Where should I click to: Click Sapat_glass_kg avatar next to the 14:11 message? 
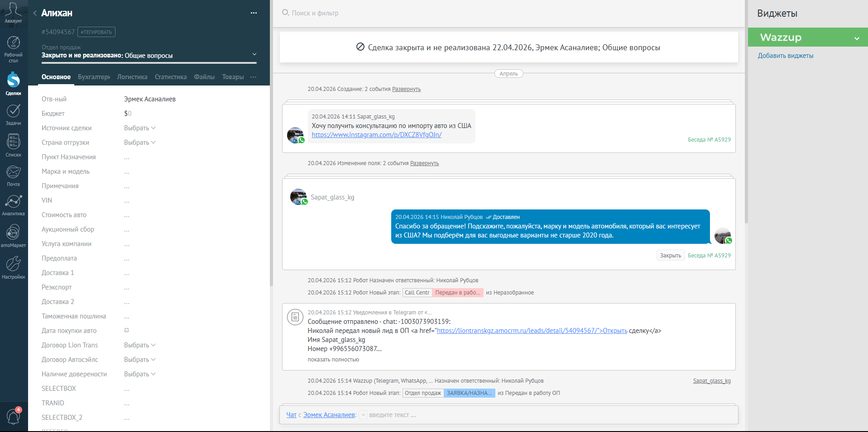(295, 135)
